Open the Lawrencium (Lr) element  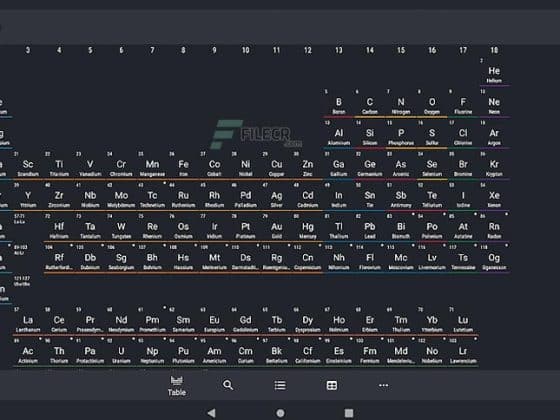(463, 353)
